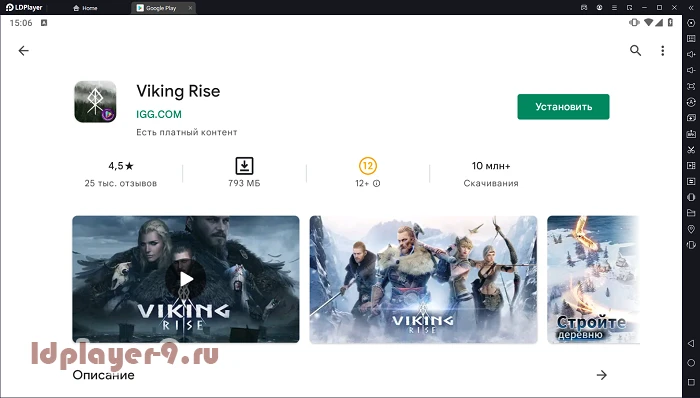Open the user account icon in the title bar
Image resolution: width=700 pixels, height=398 pixels.
(x=599, y=8)
